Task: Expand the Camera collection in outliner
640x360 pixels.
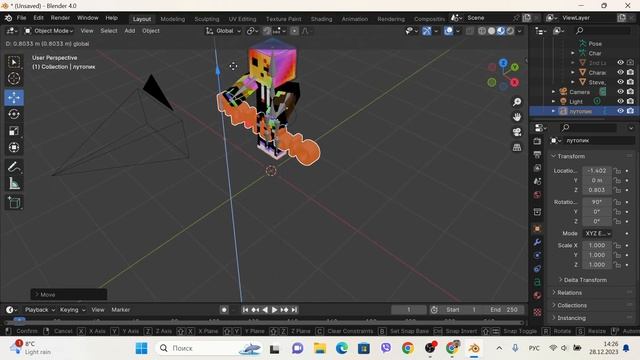Action: 553,92
